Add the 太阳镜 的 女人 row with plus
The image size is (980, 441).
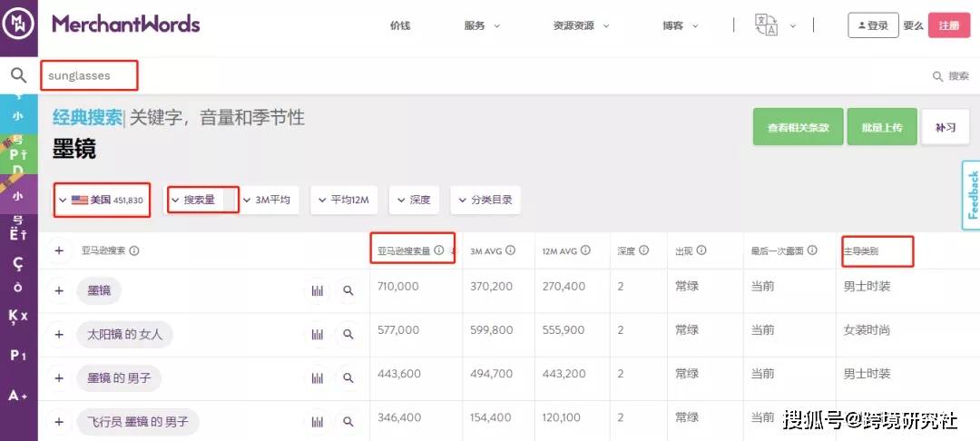(59, 334)
